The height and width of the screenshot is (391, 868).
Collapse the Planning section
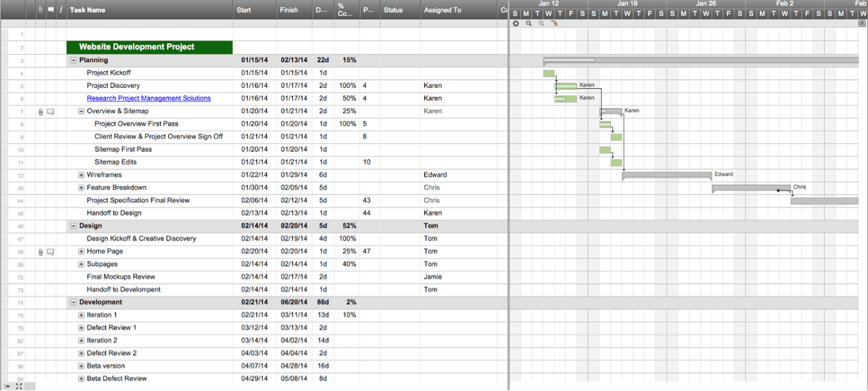tap(73, 60)
